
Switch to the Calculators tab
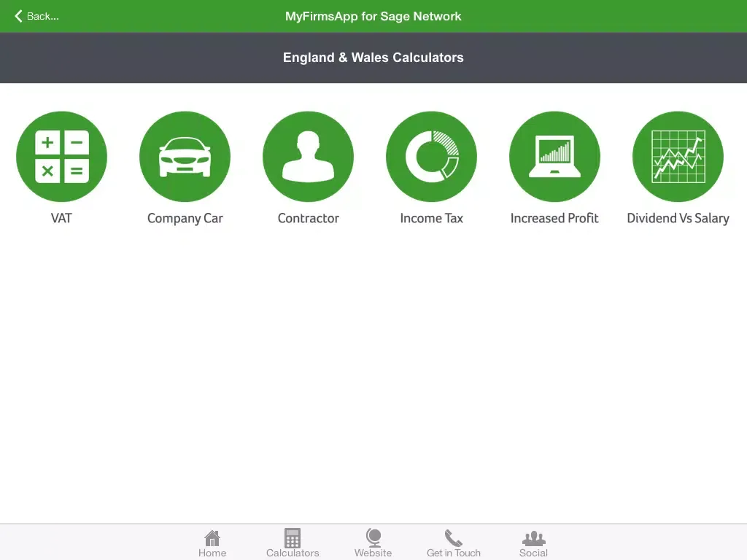(x=293, y=543)
